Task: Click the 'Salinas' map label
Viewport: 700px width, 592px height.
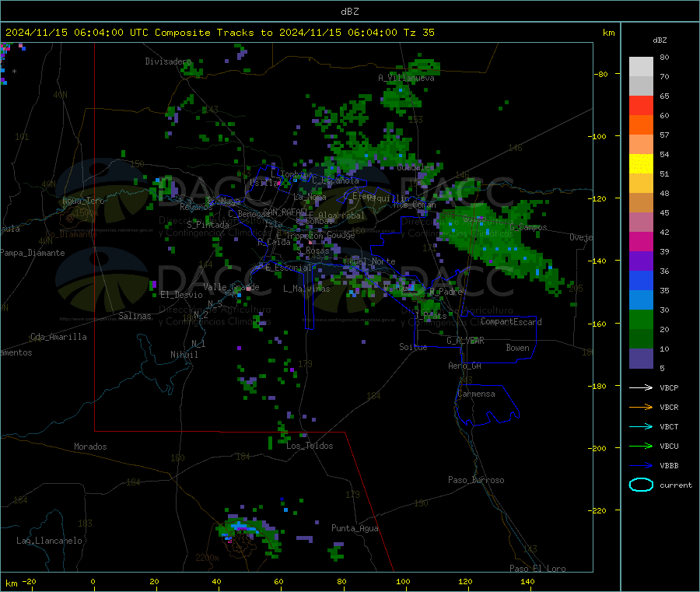Action: tap(135, 316)
